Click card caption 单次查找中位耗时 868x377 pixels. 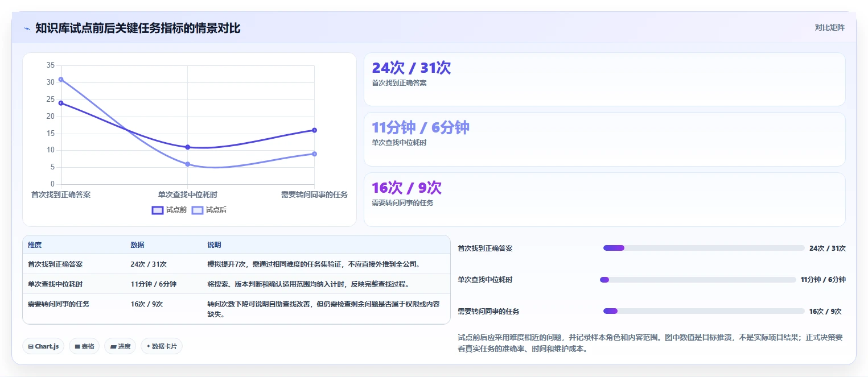(399, 143)
